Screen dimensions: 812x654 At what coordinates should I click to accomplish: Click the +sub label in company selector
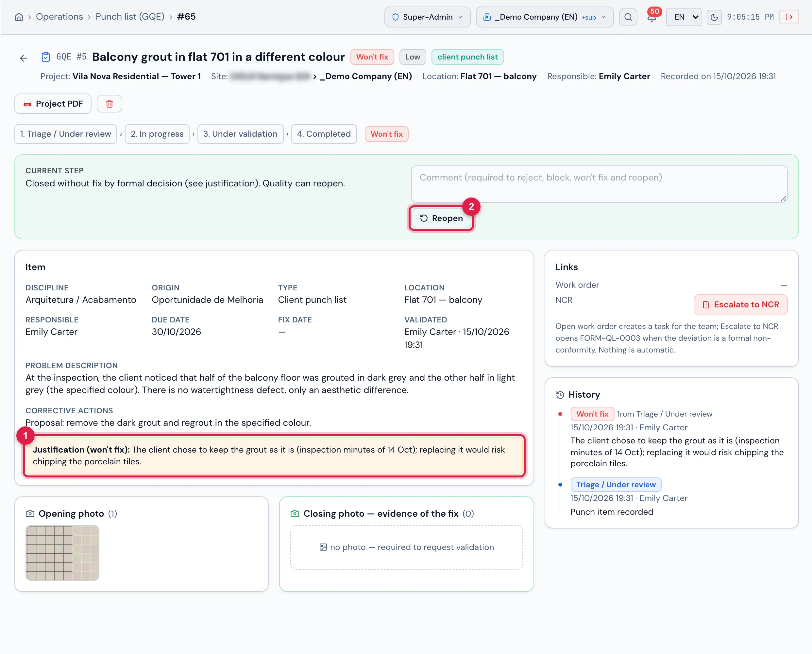(589, 17)
